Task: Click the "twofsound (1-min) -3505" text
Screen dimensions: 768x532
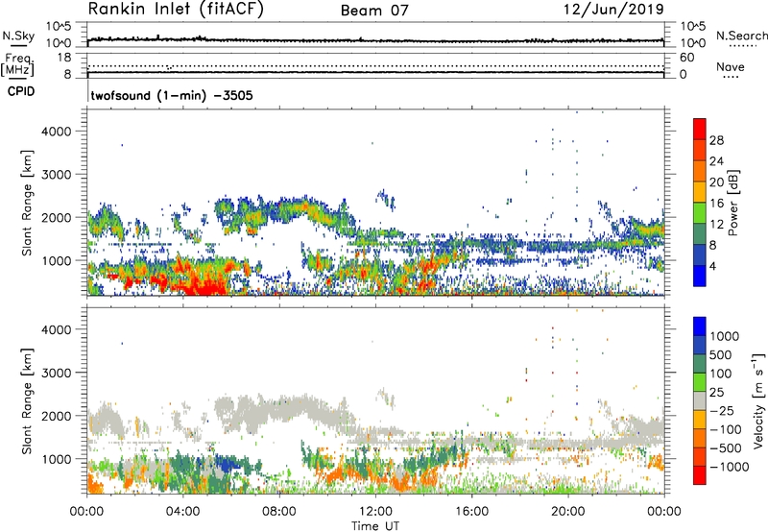Action: [x=172, y=95]
